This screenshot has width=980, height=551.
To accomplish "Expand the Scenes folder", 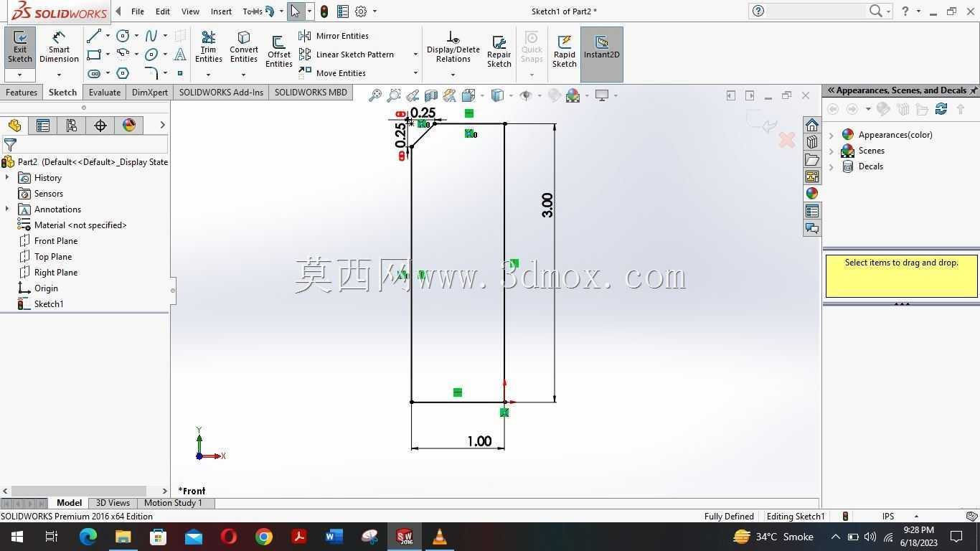I will (x=831, y=151).
